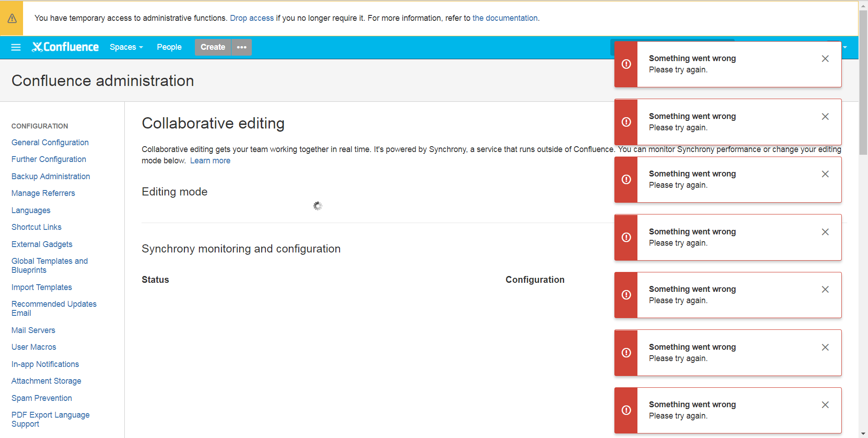Click the CONFIGURATION sidebar section header

[x=40, y=126]
